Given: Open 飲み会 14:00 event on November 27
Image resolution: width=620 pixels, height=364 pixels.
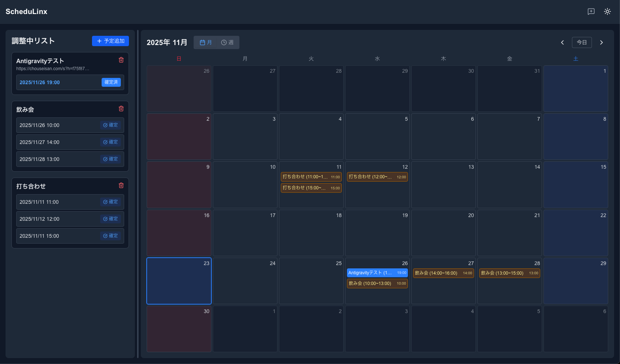Looking at the screenshot, I should 443,273.
